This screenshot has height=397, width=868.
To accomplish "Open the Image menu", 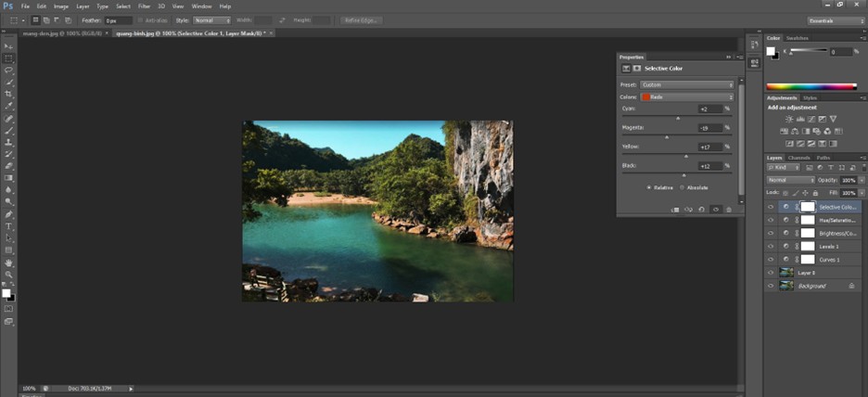I will 61,6.
